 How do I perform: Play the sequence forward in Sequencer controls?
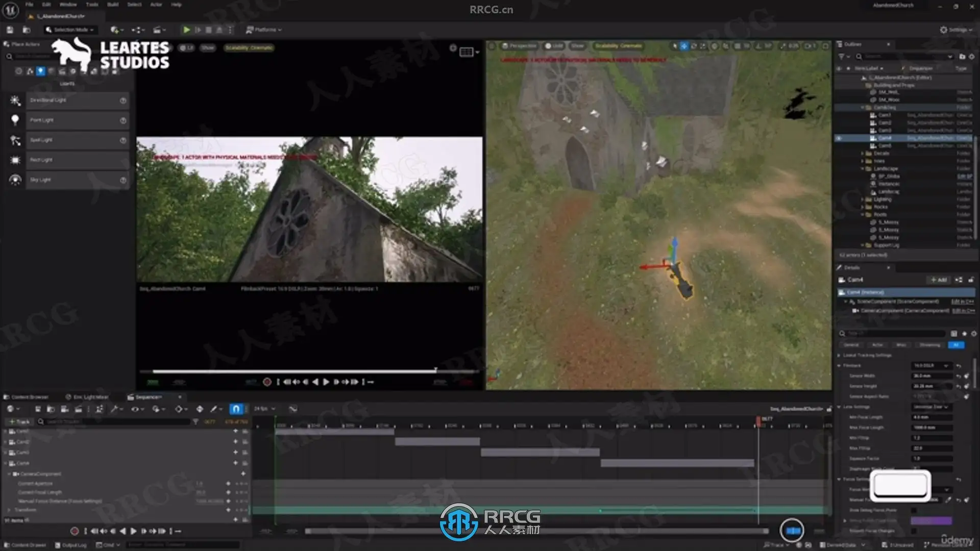click(133, 531)
